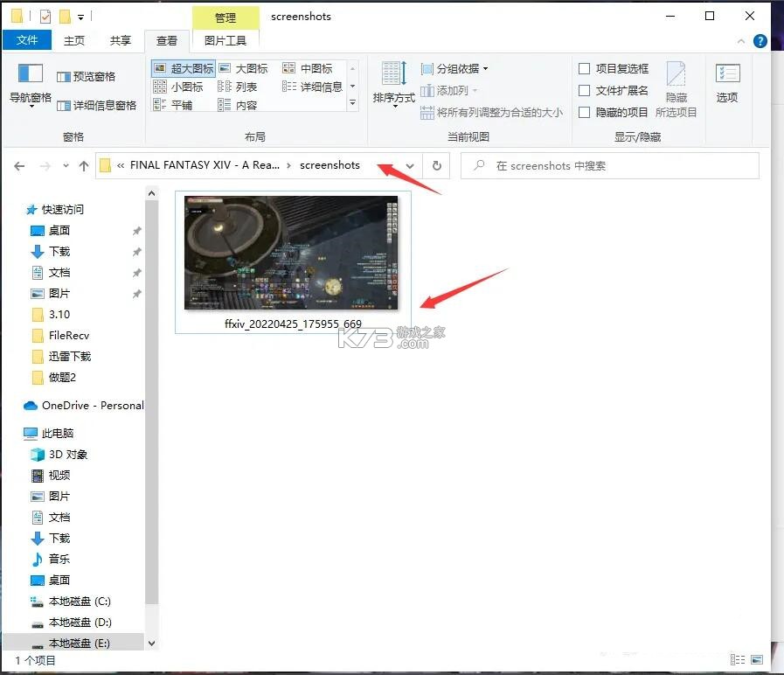Select Medium icons (中图标) layout
The width and height of the screenshot is (784, 675).
[308, 68]
